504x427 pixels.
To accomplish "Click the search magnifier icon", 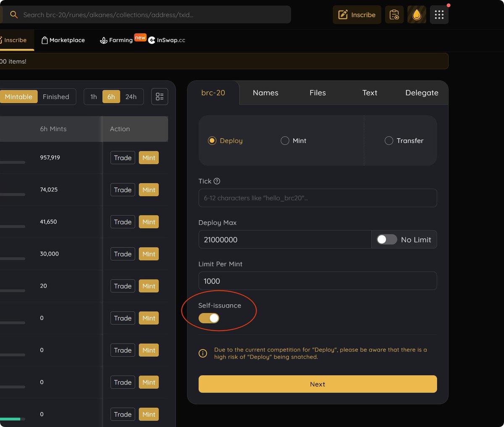I will pyautogui.click(x=14, y=15).
